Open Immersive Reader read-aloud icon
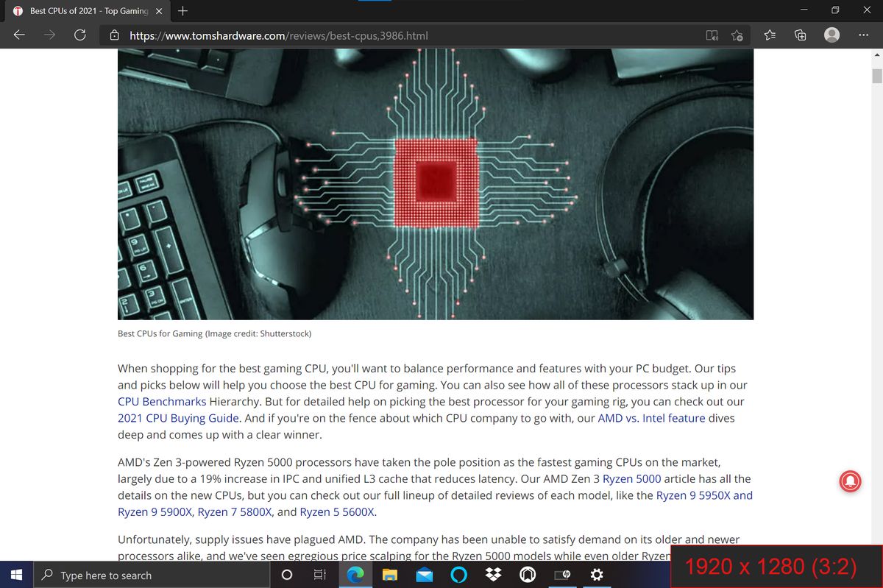 tap(712, 35)
